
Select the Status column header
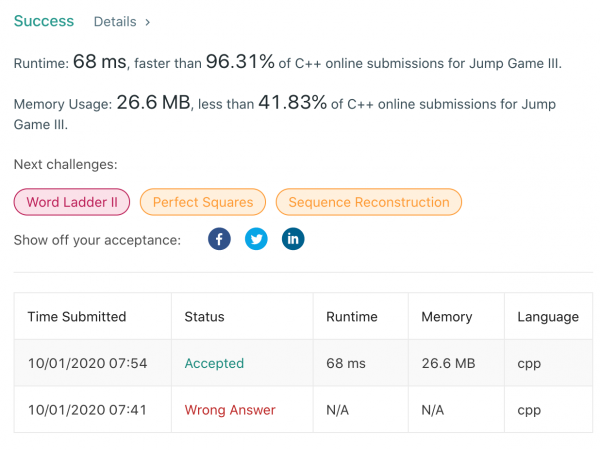click(204, 316)
